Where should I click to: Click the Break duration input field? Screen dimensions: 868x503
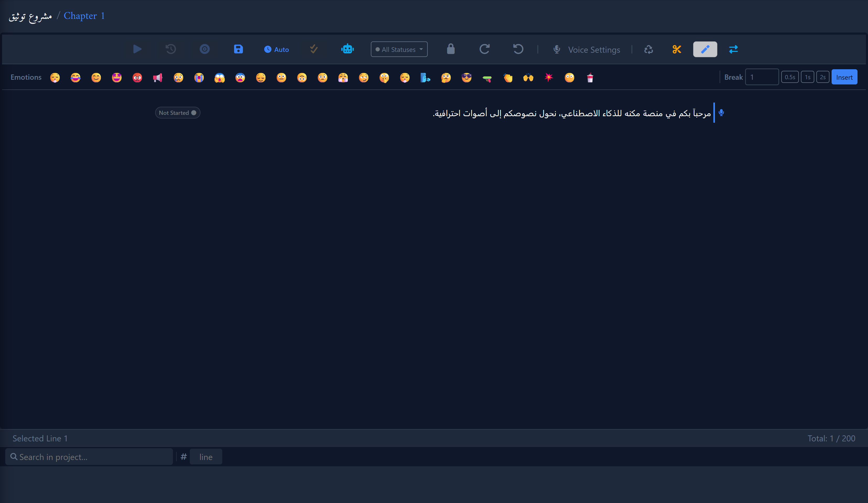tap(762, 77)
